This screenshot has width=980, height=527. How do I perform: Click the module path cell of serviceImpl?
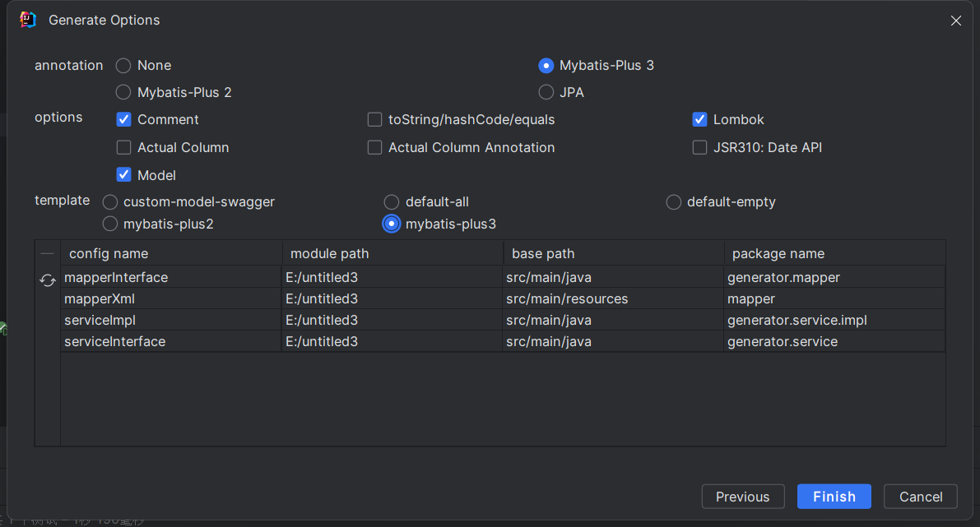(392, 321)
